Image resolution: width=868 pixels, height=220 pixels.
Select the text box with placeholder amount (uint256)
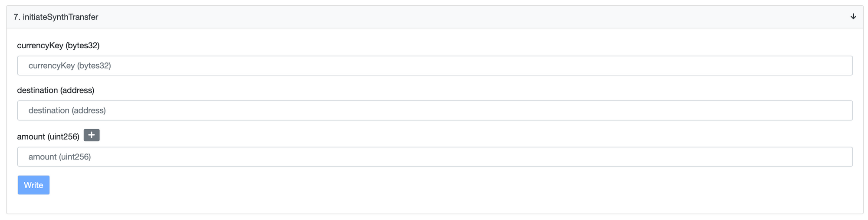pos(435,157)
